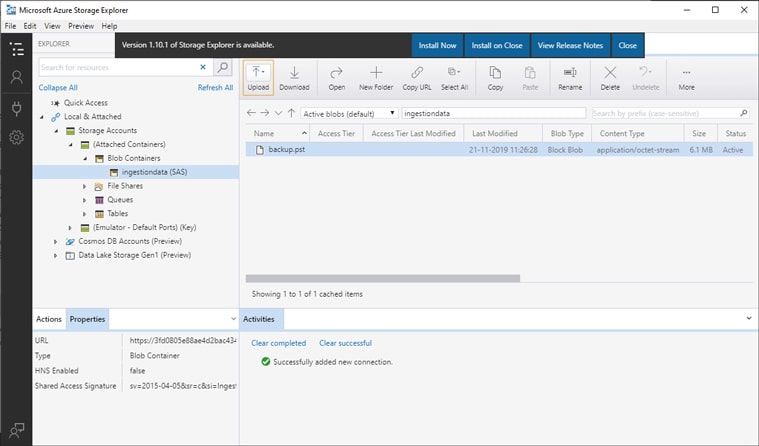The height and width of the screenshot is (446, 759).
Task: Click the New Folder plus icon
Action: click(376, 72)
